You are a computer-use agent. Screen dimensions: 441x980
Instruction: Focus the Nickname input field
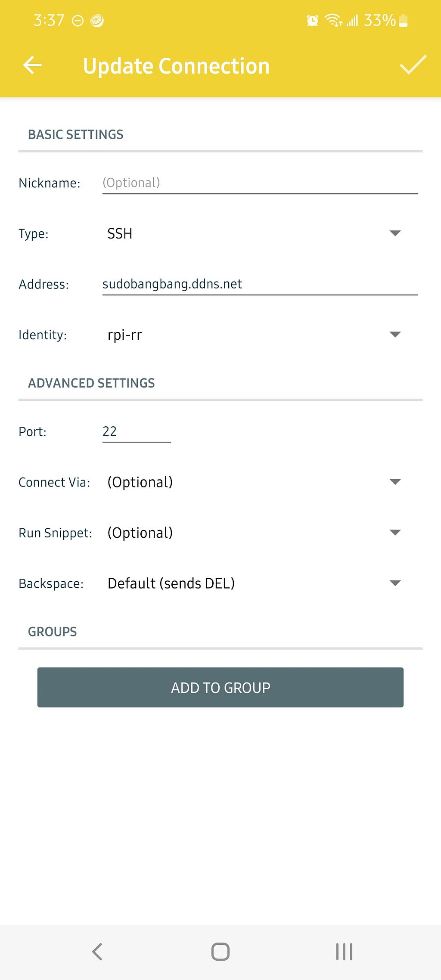click(x=260, y=183)
